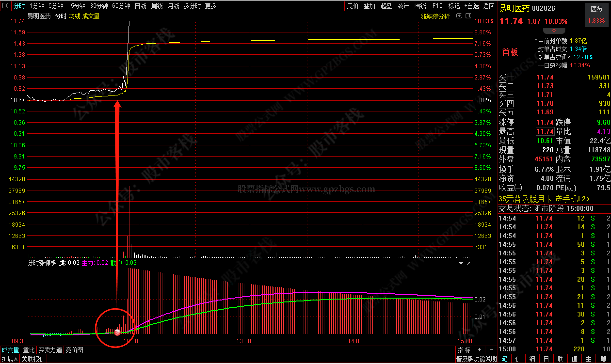Open the 超盘 toolbar item

[386, 6]
